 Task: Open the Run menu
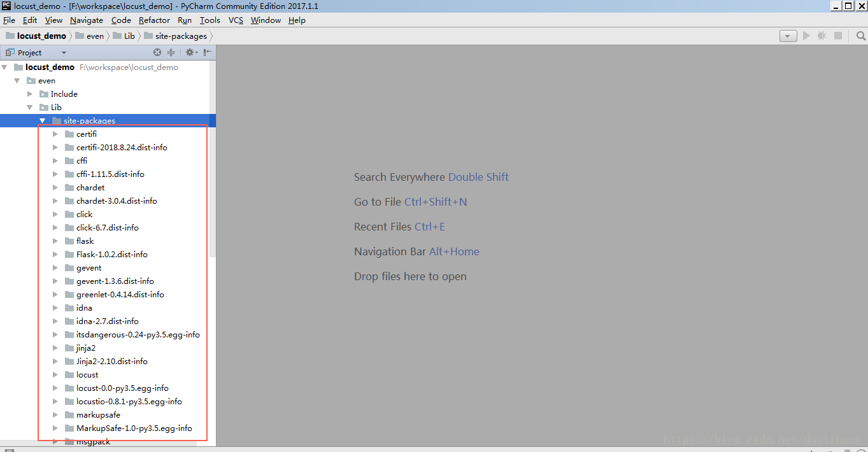(185, 20)
